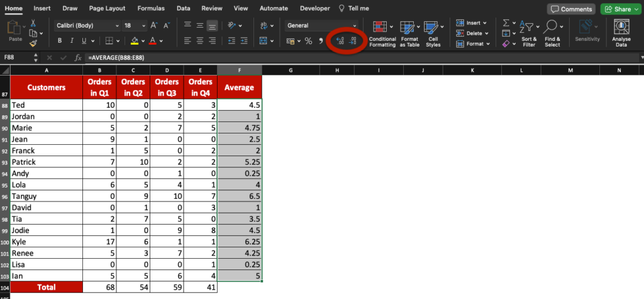Click the Decrease Decimal icon
Image resolution: width=644 pixels, height=299 pixels.
[353, 41]
